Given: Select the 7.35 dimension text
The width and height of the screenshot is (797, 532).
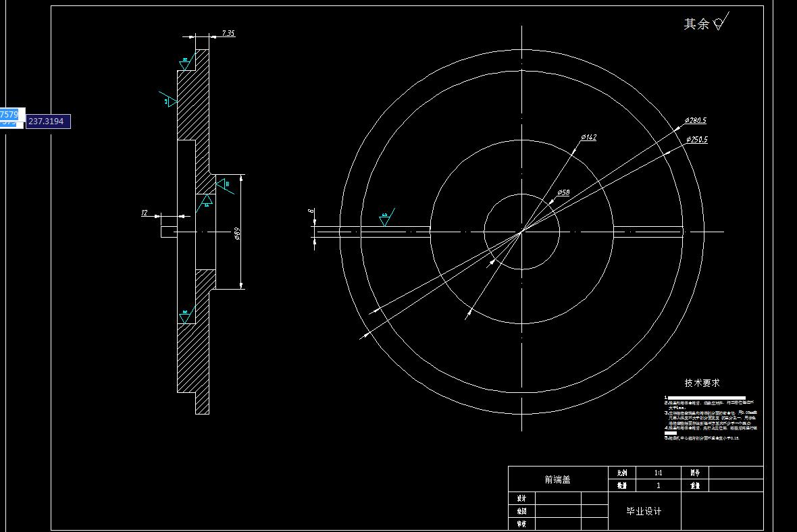Looking at the screenshot, I should click(228, 33).
